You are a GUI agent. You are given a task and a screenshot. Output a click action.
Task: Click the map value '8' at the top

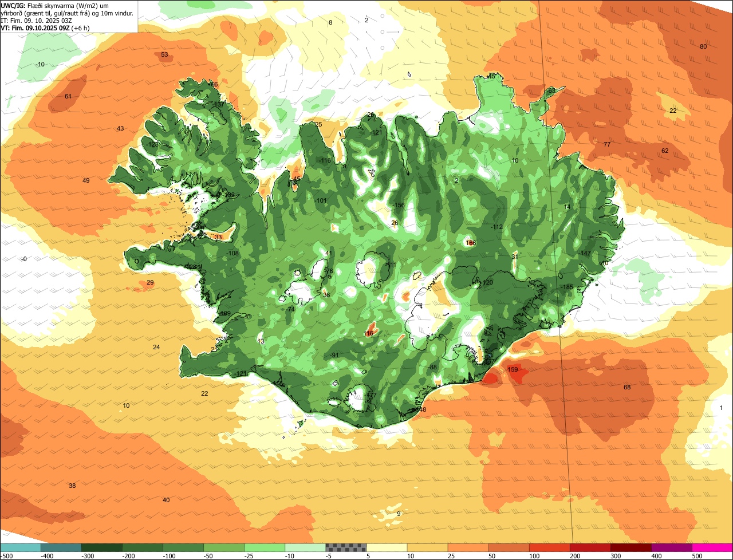pos(330,22)
